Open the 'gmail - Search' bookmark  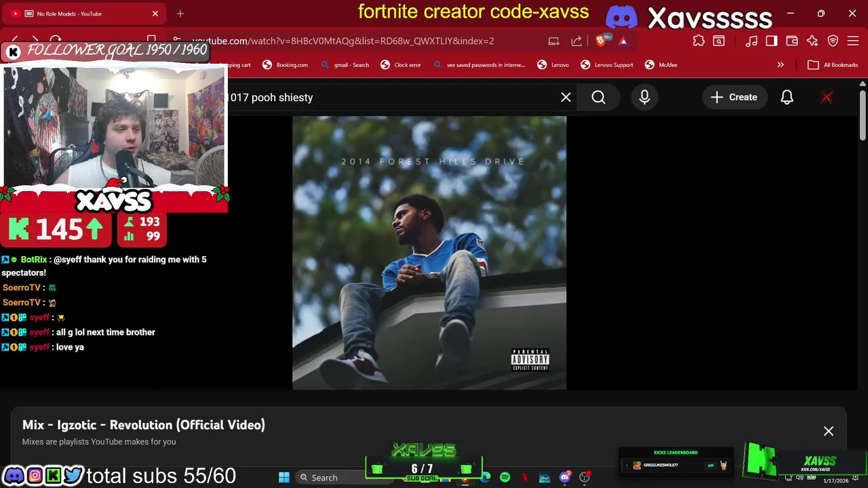tap(346, 65)
